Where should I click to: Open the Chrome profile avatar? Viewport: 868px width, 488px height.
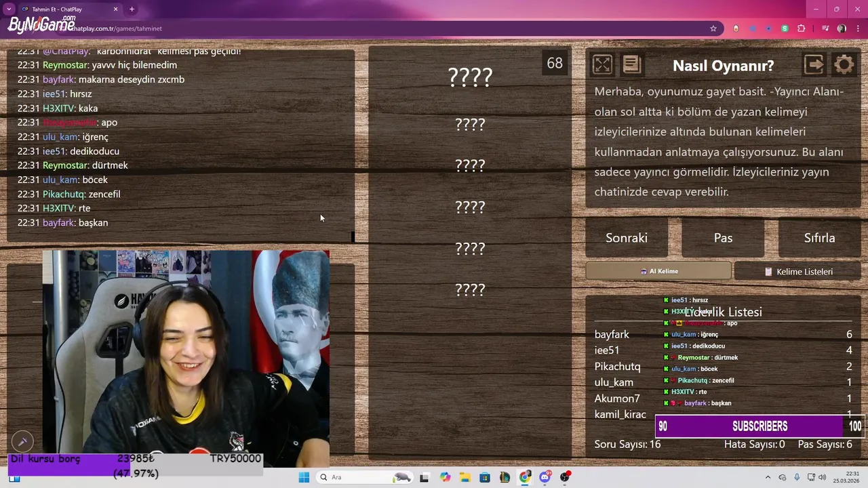pos(842,28)
